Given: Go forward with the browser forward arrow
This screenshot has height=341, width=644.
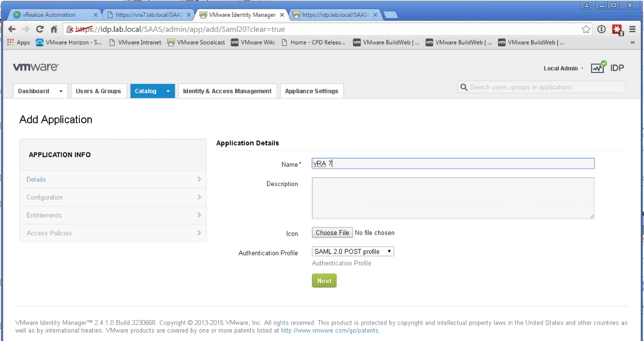Looking at the screenshot, I should click(x=26, y=29).
